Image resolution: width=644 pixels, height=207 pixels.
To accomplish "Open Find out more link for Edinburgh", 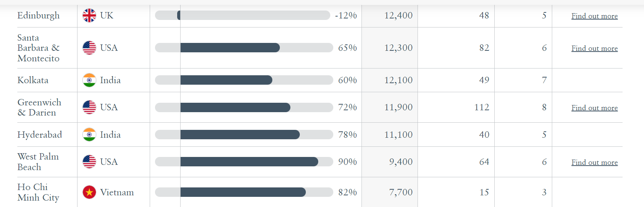I will [594, 16].
